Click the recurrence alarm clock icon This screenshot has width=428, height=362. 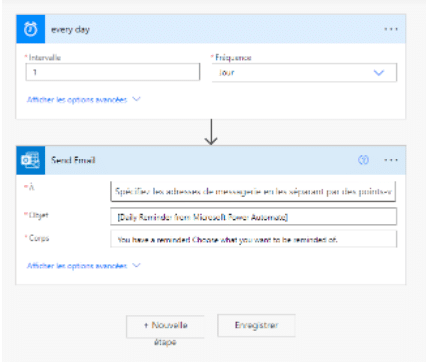(31, 29)
